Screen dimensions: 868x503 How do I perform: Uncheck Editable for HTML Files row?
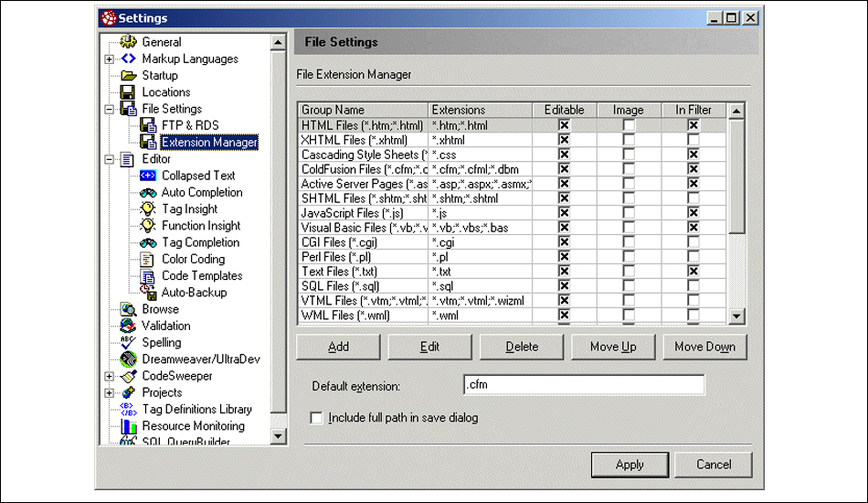(x=564, y=125)
